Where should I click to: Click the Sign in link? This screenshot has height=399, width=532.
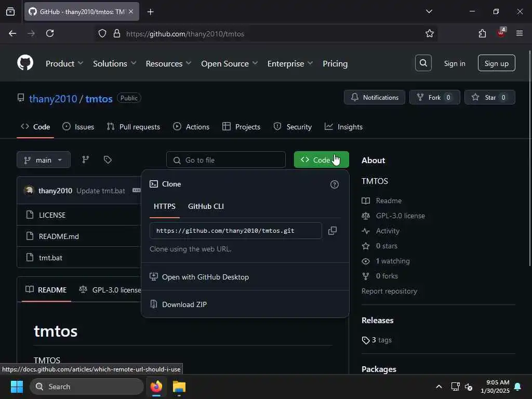[x=454, y=63]
